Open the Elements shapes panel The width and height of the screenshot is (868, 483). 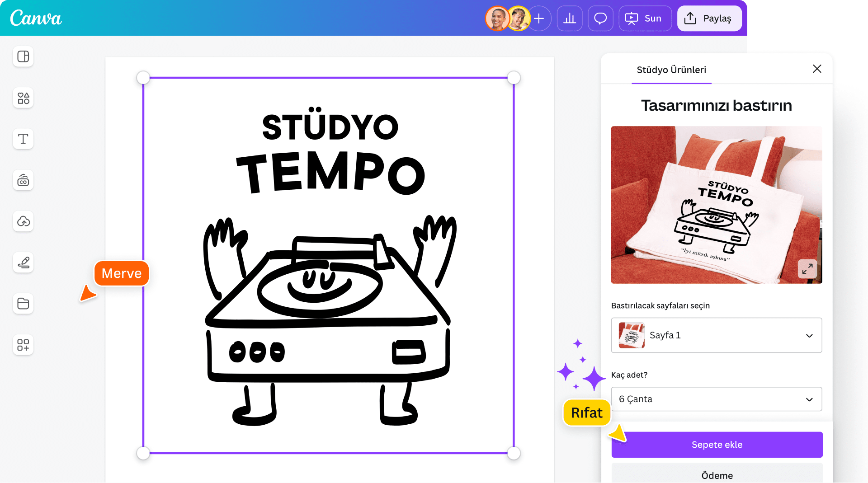coord(23,98)
